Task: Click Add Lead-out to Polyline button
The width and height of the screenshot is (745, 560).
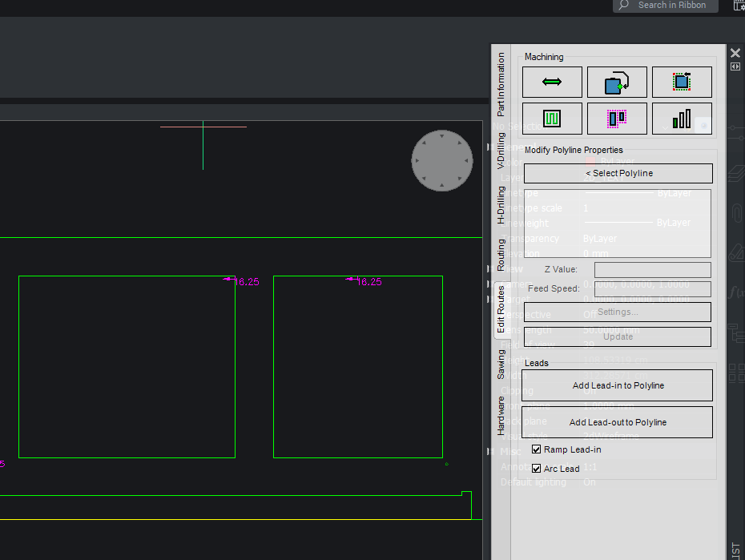Action: pos(617,422)
